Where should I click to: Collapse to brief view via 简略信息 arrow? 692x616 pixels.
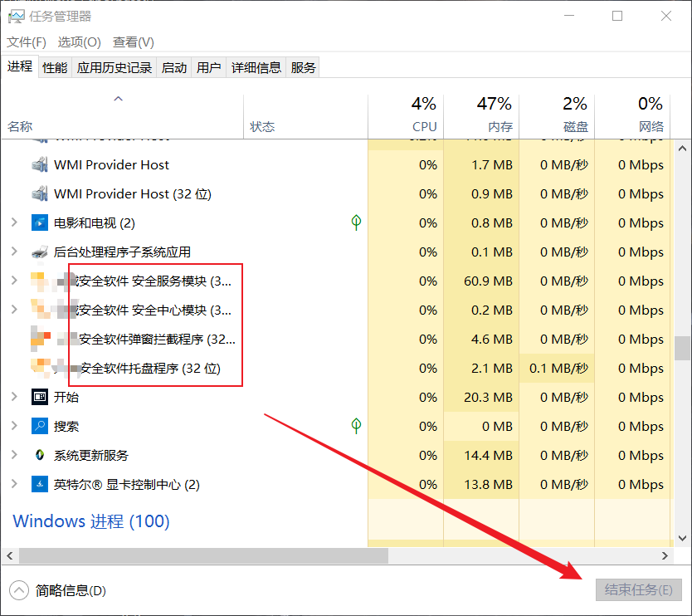(19, 590)
